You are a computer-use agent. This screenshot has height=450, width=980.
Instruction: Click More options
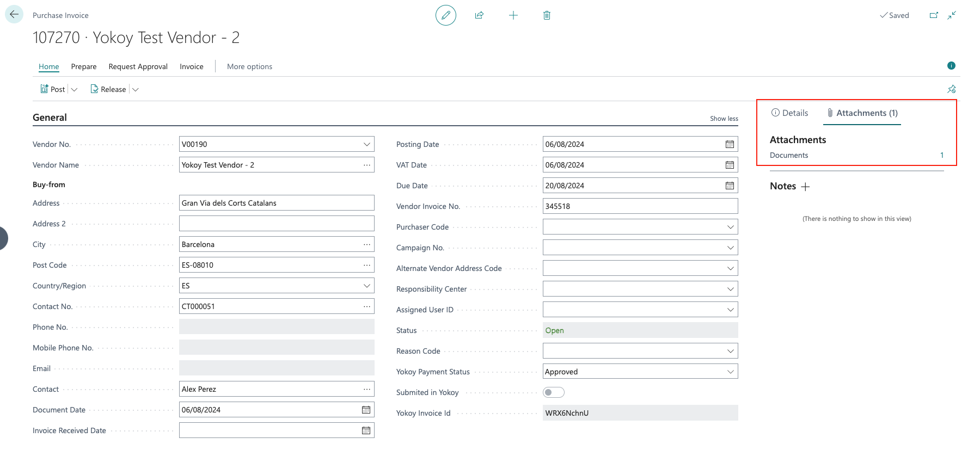coord(249,66)
